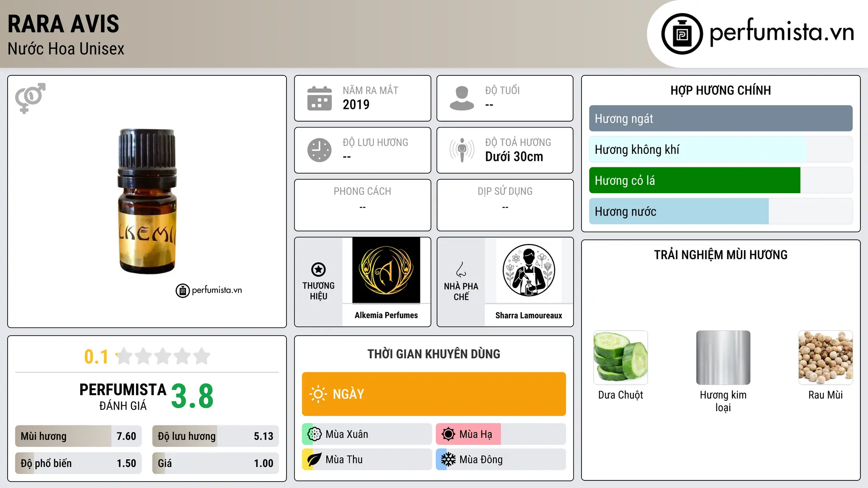Click the Mùa Đông season label

point(481,460)
